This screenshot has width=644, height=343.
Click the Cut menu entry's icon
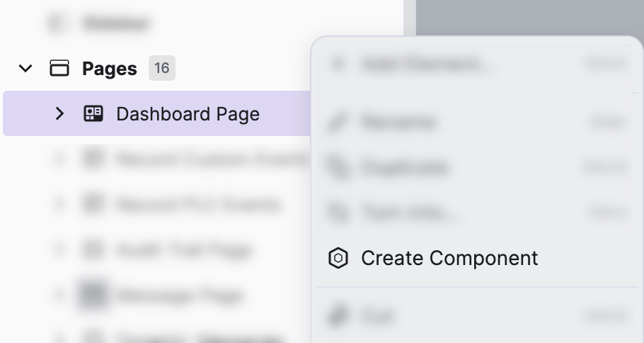[x=337, y=315]
